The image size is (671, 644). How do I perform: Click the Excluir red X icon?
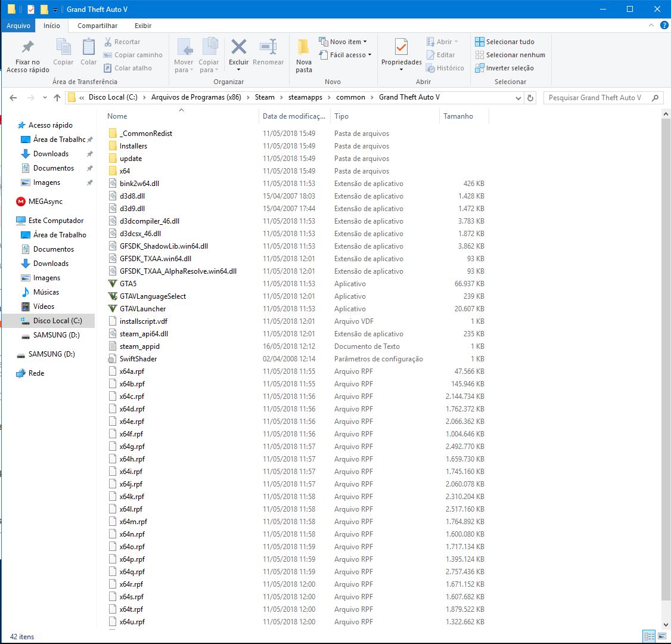[x=239, y=47]
